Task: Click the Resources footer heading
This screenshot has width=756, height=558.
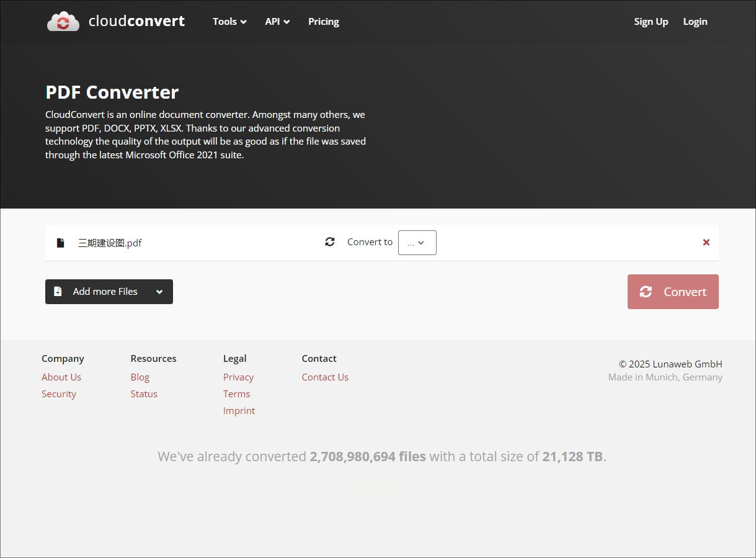Action: click(153, 358)
